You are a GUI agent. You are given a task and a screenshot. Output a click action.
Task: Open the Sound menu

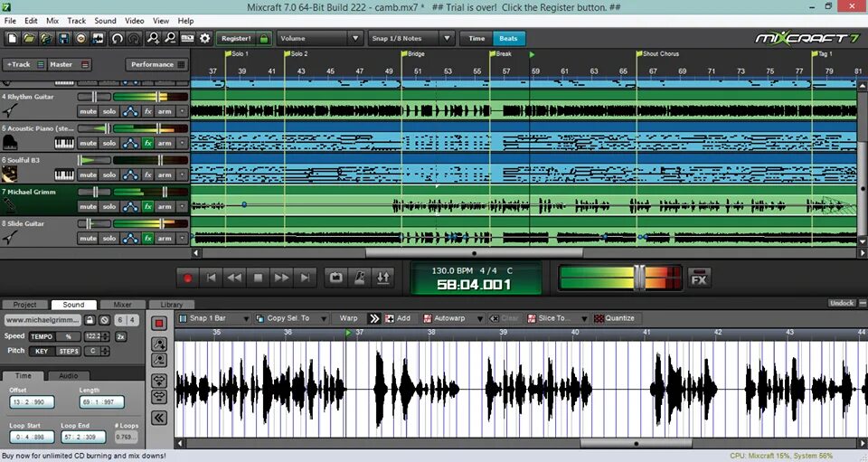point(105,21)
